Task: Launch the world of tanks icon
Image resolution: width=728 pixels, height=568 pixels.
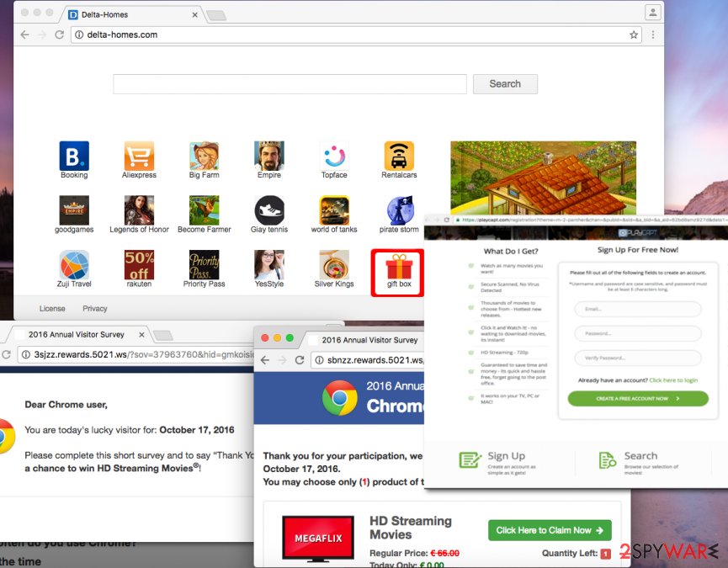Action: (334, 210)
